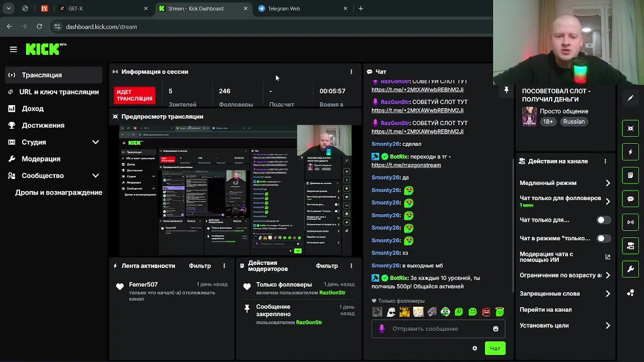The width and height of the screenshot is (644, 362).
Task: Click the stream preview thumbnail
Action: 235,191
